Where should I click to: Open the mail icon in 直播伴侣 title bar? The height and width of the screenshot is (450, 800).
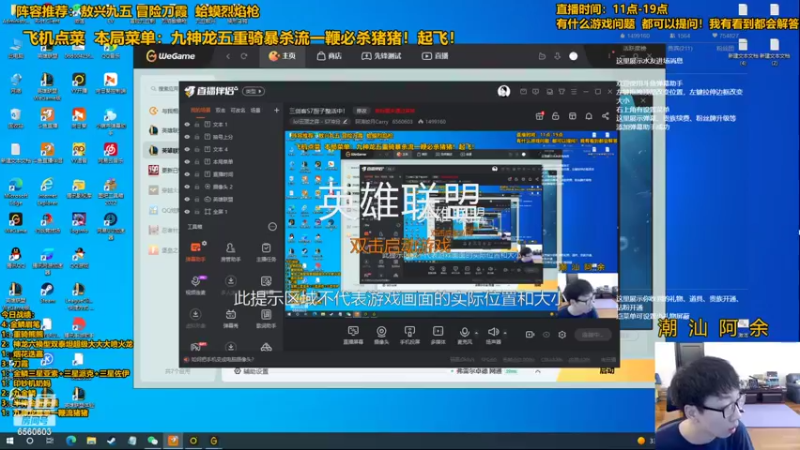[523, 91]
